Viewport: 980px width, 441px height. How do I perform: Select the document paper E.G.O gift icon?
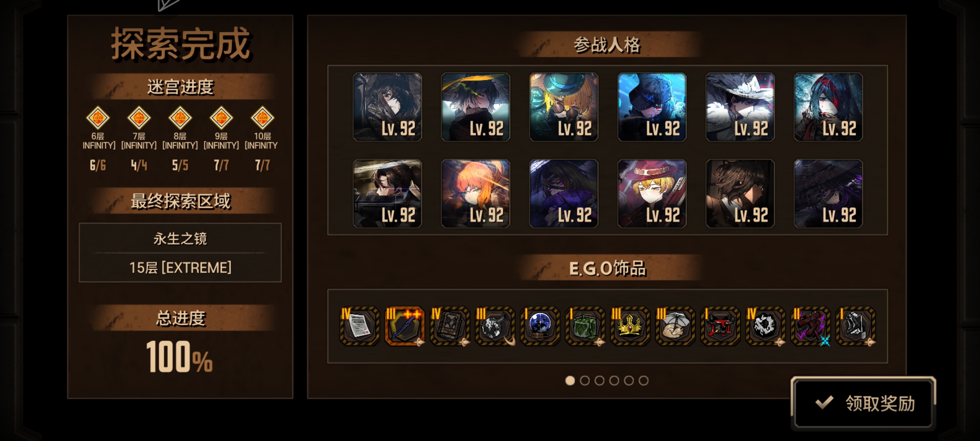(360, 326)
